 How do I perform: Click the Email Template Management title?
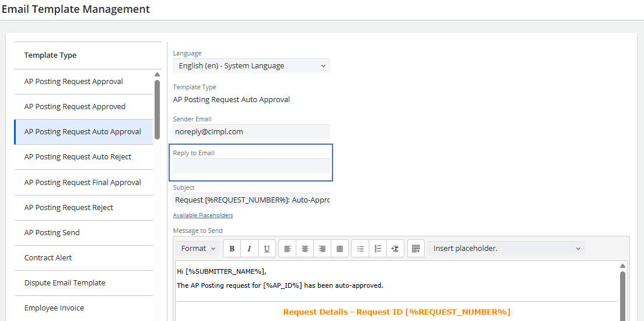tap(76, 9)
